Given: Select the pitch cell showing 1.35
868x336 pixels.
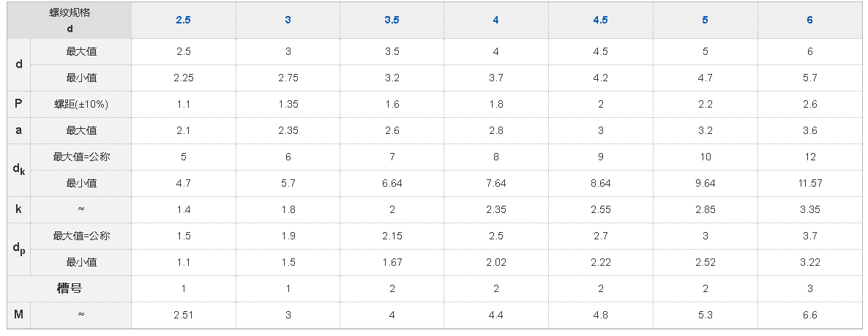Looking at the screenshot, I should click(x=288, y=104).
